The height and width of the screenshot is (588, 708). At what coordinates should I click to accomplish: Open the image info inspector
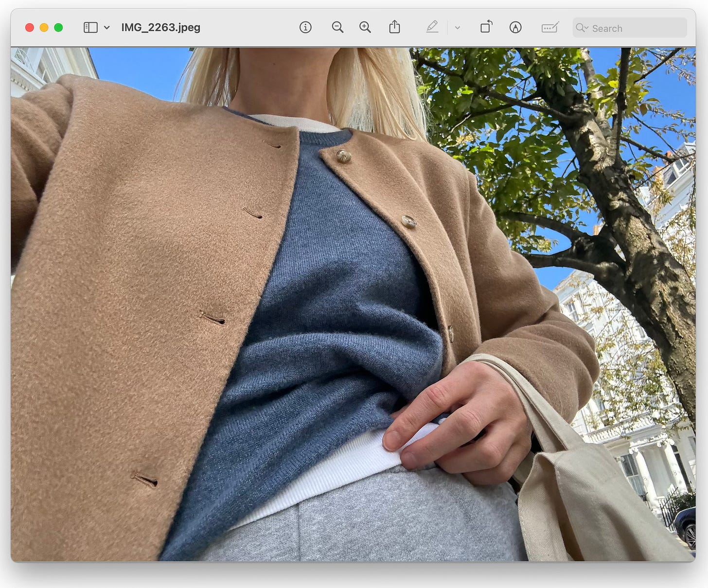pos(305,28)
